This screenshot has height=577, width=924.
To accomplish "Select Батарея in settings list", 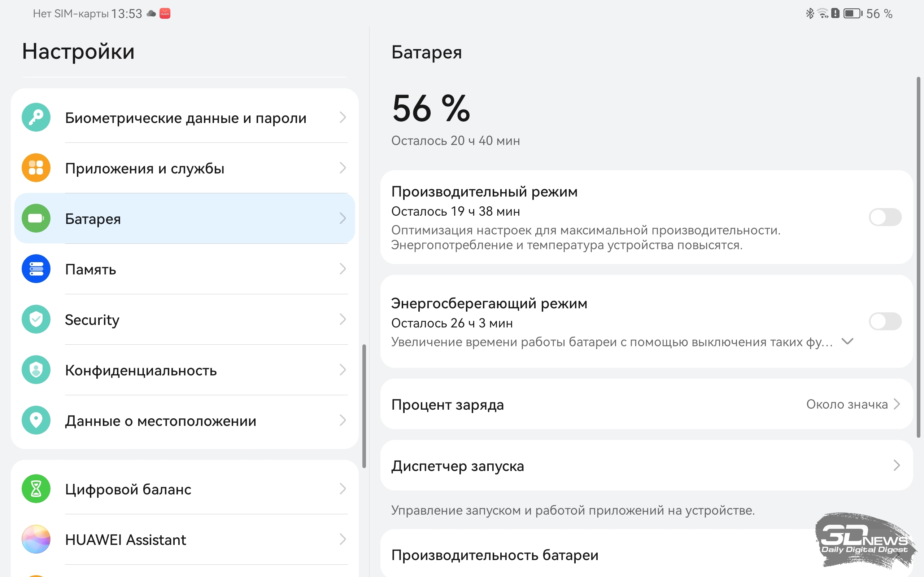I will [x=184, y=218].
